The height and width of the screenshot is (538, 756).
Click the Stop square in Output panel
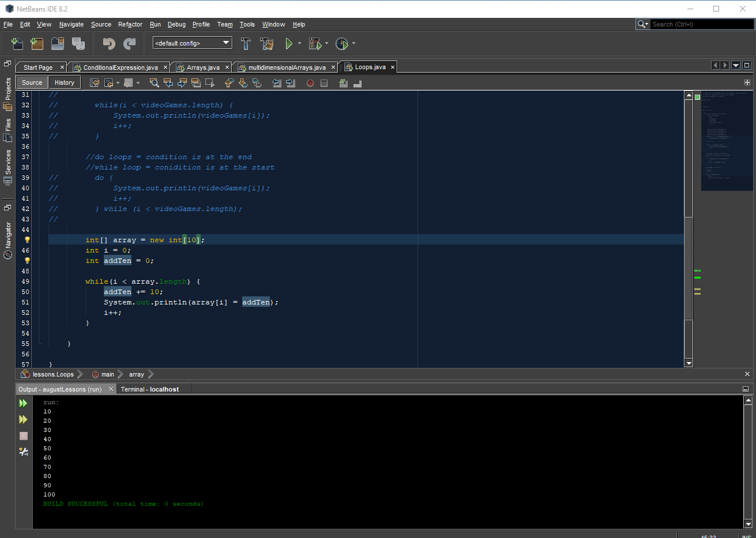click(x=24, y=436)
